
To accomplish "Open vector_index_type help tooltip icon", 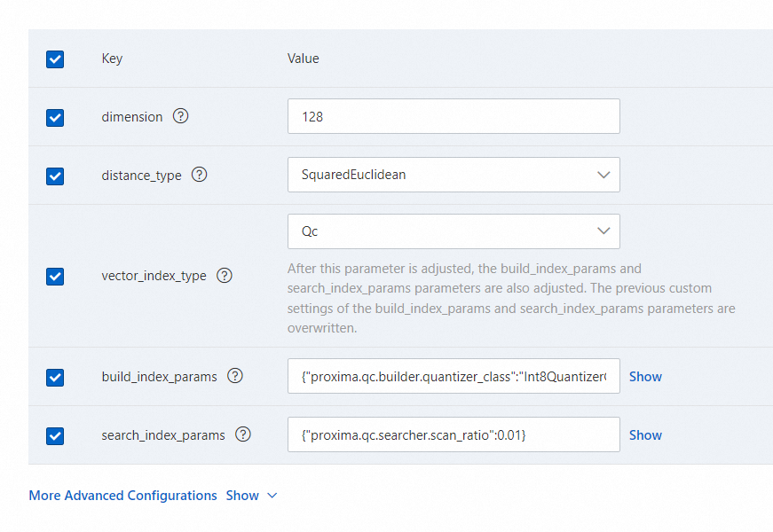I will tap(225, 275).
